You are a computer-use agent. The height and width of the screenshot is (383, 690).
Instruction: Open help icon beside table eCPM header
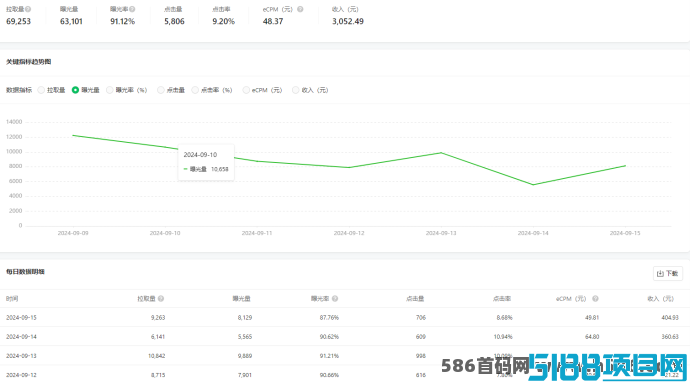pyautogui.click(x=595, y=298)
